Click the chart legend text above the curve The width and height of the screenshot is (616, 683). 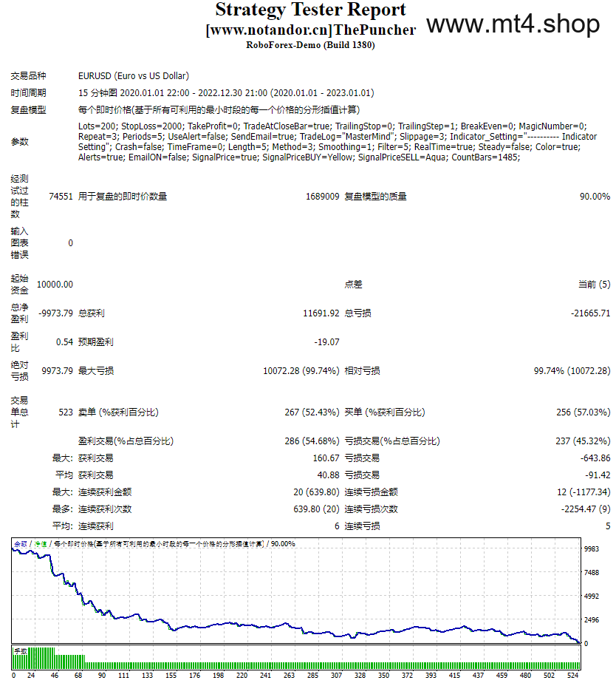(154, 543)
